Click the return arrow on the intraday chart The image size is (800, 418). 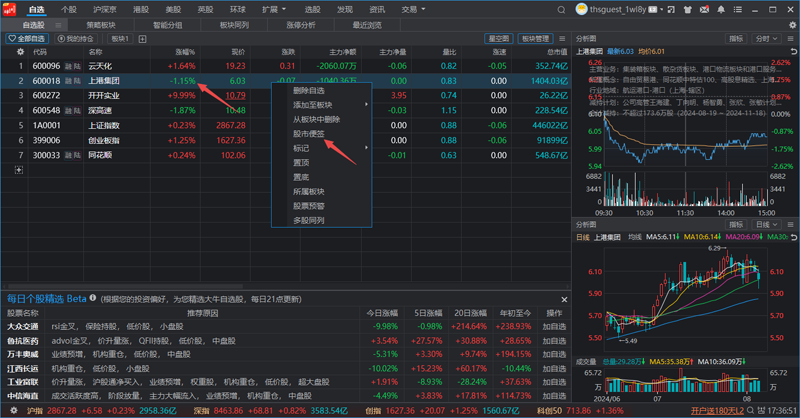[793, 52]
